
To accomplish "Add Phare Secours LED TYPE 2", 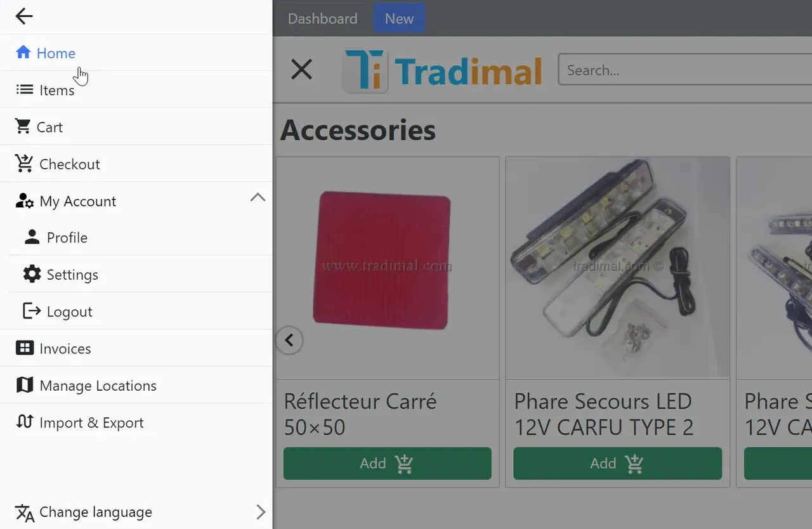I will pyautogui.click(x=617, y=464).
